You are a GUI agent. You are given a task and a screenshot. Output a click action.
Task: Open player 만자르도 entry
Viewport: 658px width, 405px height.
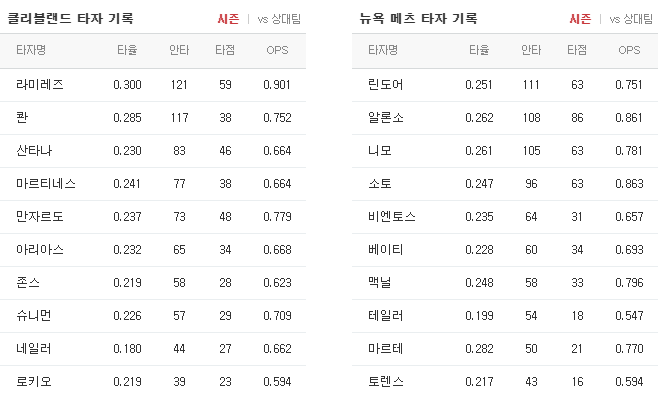pos(40,217)
